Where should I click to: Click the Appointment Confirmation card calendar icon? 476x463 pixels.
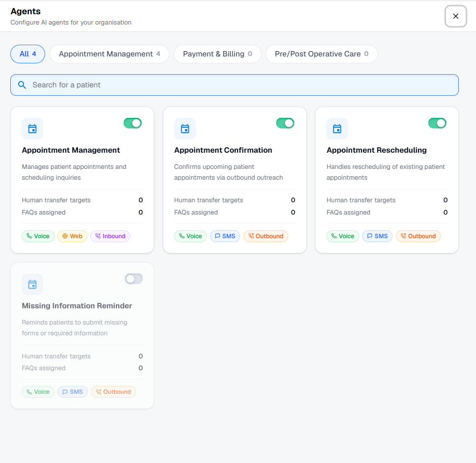[x=185, y=129]
